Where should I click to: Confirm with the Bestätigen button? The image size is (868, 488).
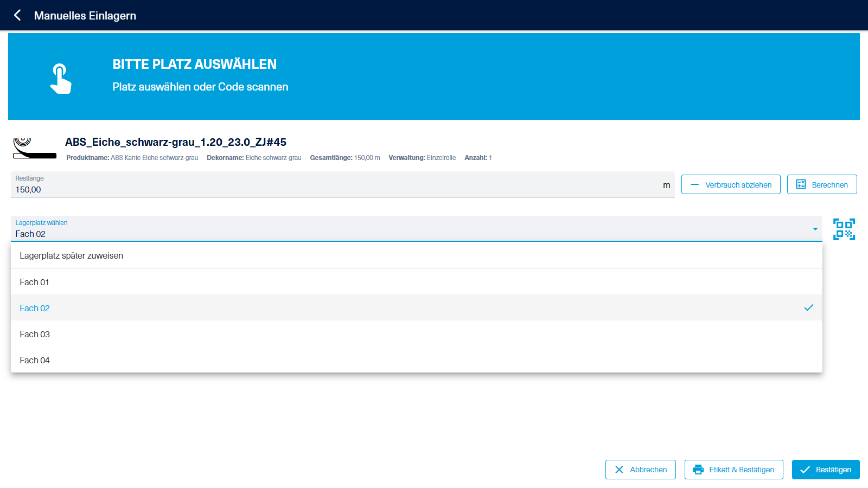click(826, 470)
